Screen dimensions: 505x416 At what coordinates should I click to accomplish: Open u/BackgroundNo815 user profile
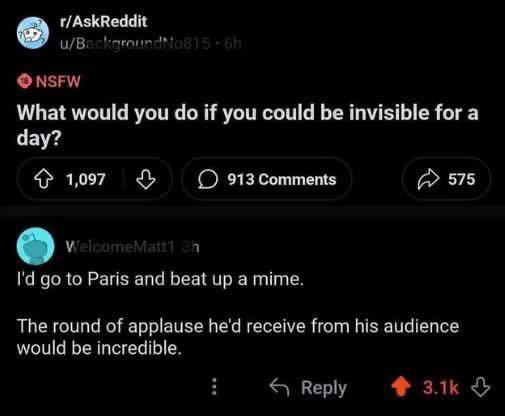[x=135, y=43]
